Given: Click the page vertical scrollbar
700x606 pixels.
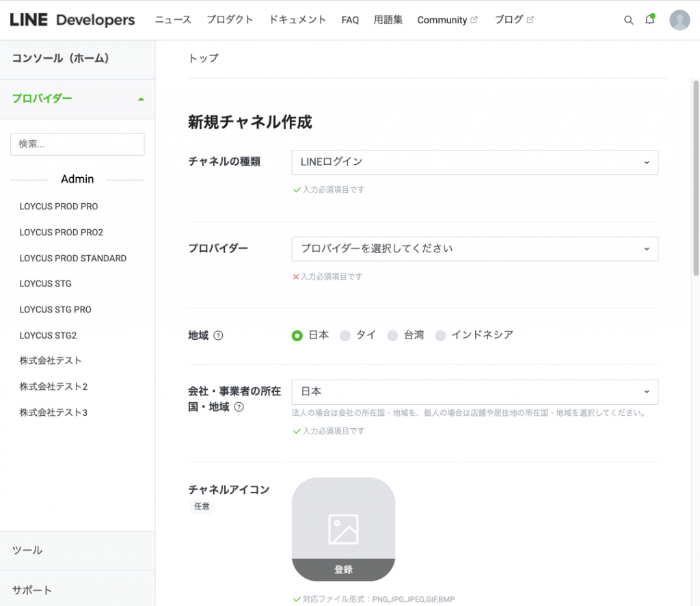Looking at the screenshot, I should 696,178.
